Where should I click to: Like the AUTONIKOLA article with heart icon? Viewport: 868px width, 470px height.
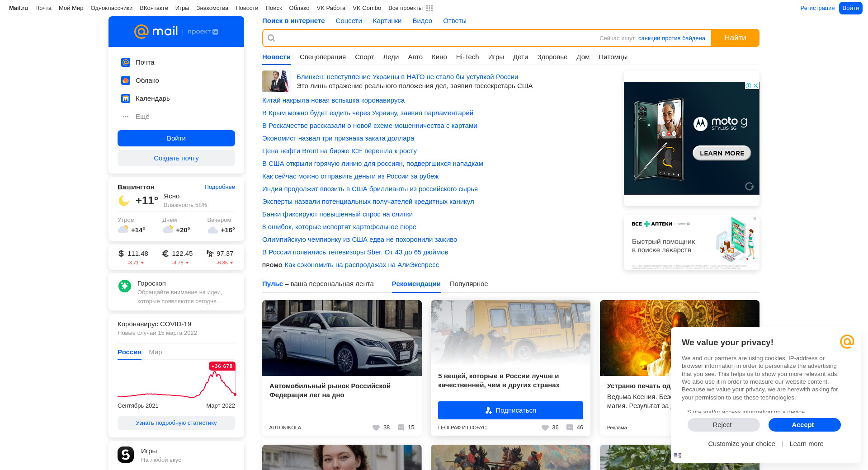click(376, 428)
